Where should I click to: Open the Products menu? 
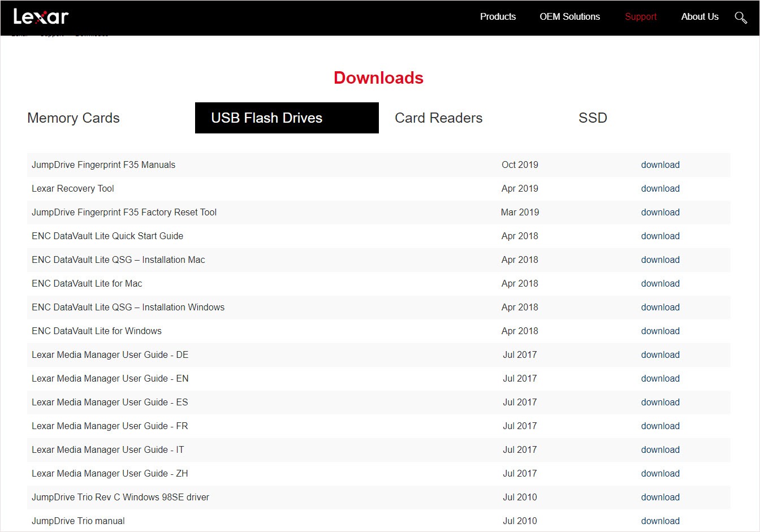498,16
